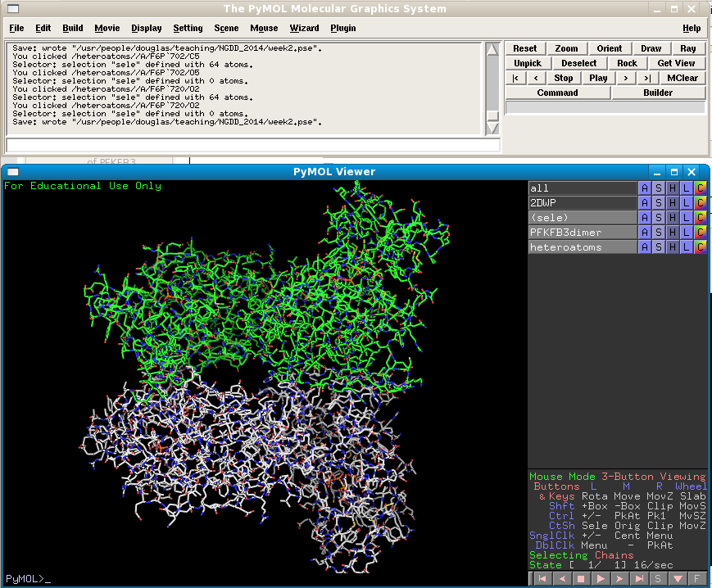Screen dimensions: 712x588
Task: Toggle PFKFB3dimer object visibility
Action: click(x=582, y=233)
